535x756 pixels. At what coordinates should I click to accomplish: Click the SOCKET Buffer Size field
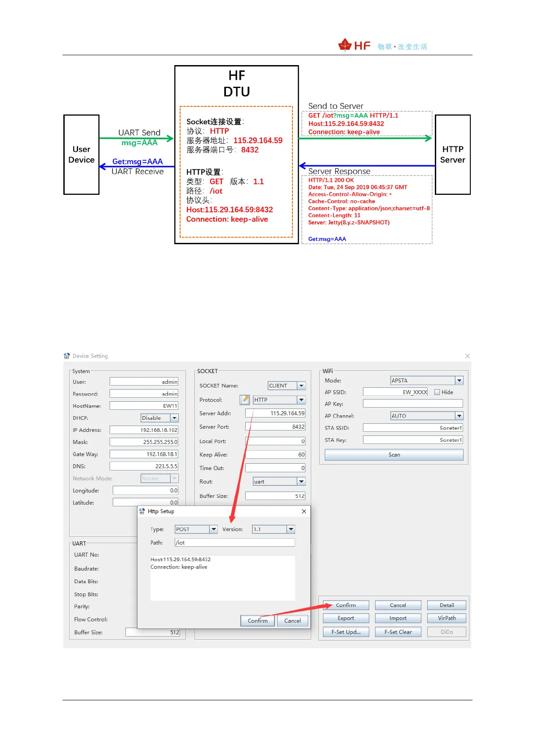coord(275,496)
